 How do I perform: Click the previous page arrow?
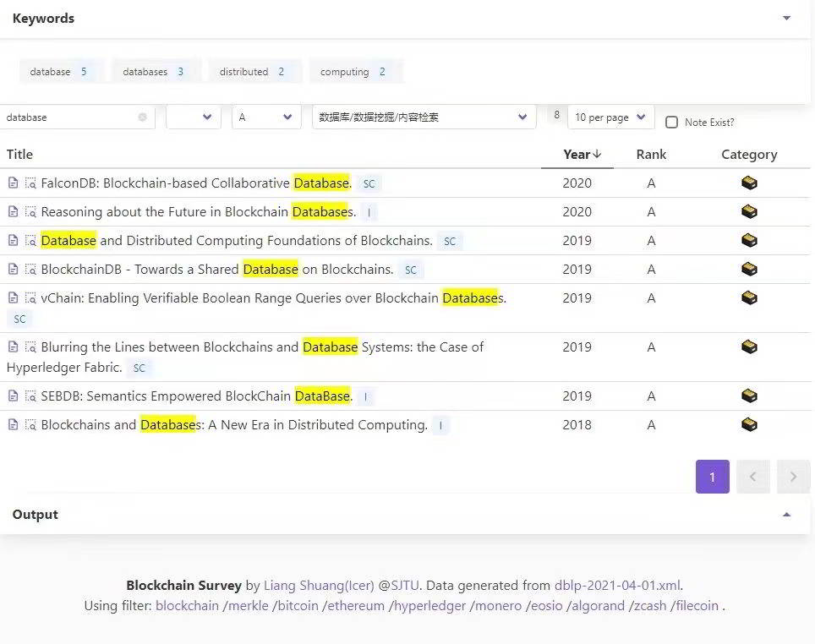[x=752, y=477]
